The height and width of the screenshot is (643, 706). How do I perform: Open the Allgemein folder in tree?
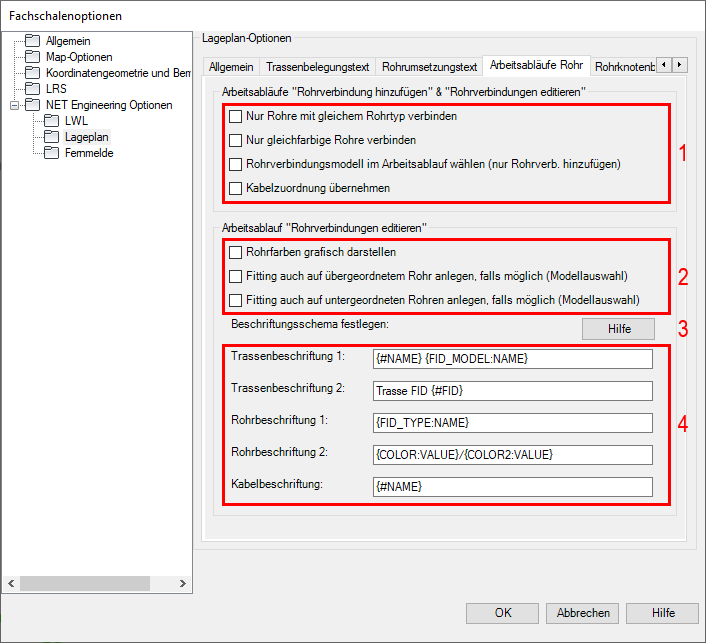[x=68, y=41]
